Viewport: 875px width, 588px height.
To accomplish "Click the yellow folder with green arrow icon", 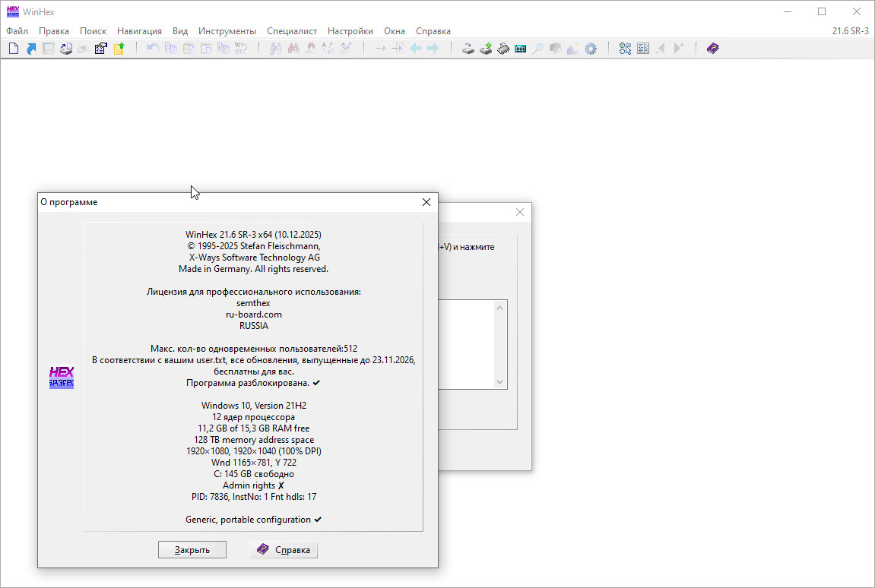I will pyautogui.click(x=119, y=49).
